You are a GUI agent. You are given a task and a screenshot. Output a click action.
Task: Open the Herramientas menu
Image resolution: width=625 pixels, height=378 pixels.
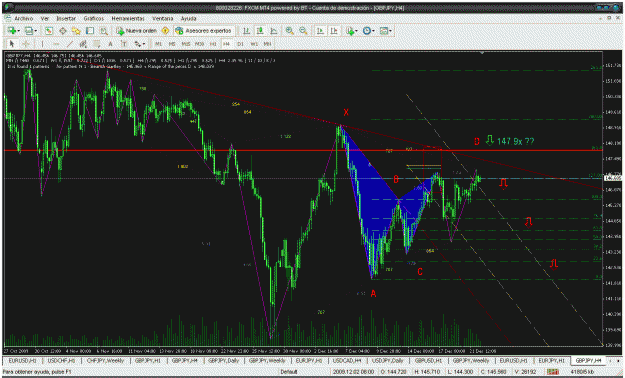128,18
